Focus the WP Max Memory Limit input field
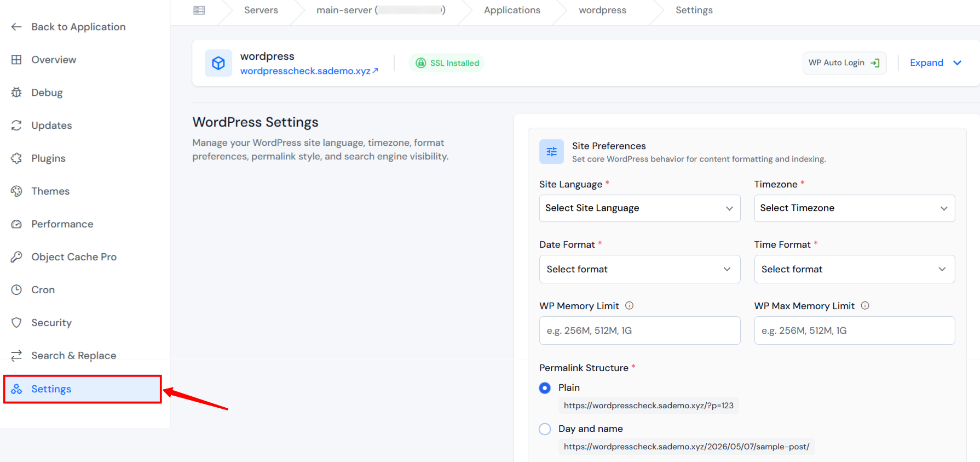980x462 pixels. [x=855, y=330]
